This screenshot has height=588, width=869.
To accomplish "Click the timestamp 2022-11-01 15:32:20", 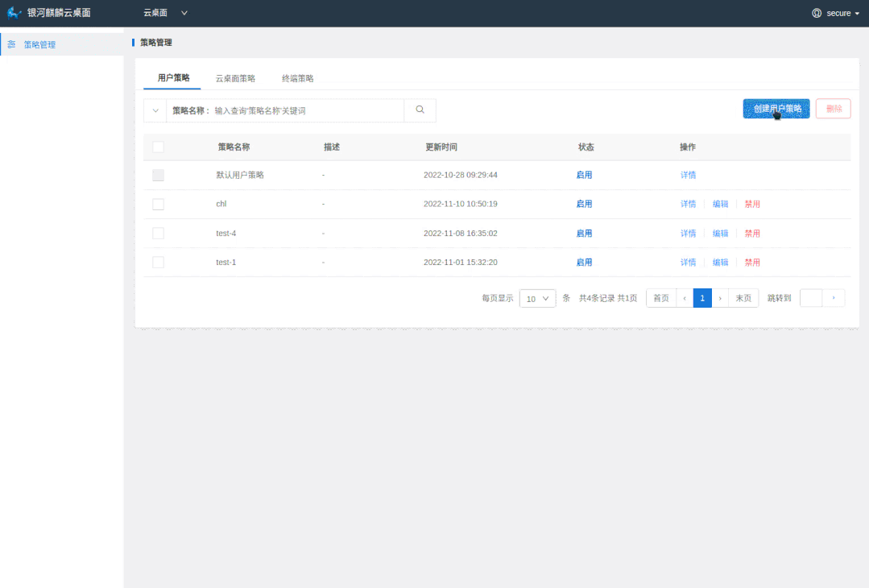I will pyautogui.click(x=461, y=262).
